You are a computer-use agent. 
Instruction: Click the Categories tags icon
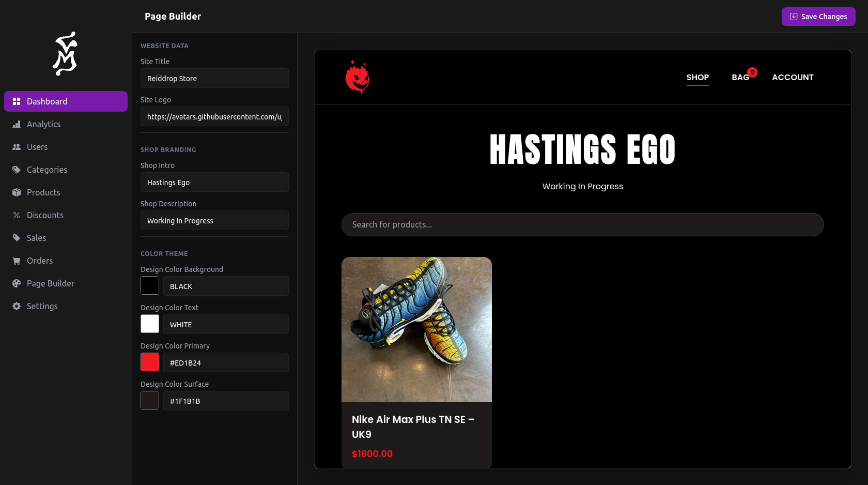17,170
